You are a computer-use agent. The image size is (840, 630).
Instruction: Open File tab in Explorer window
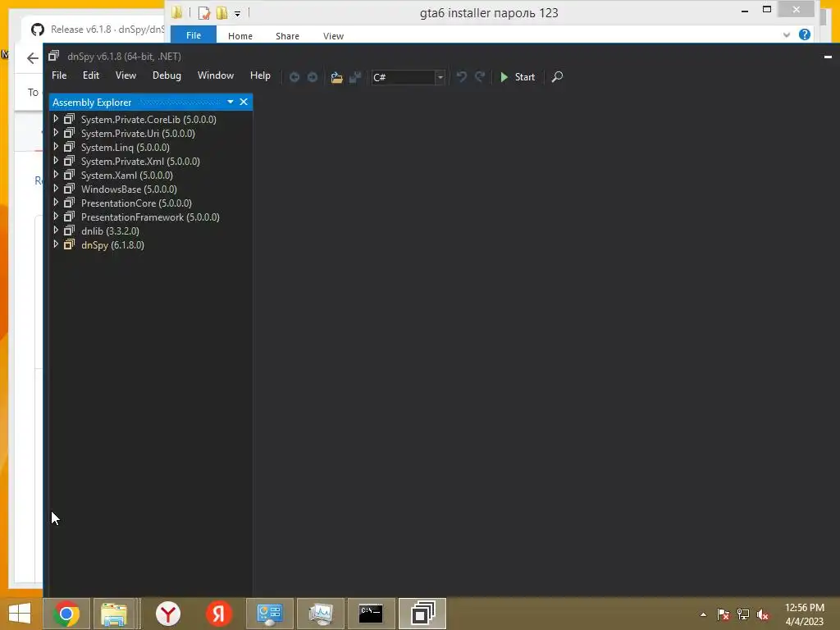click(194, 35)
